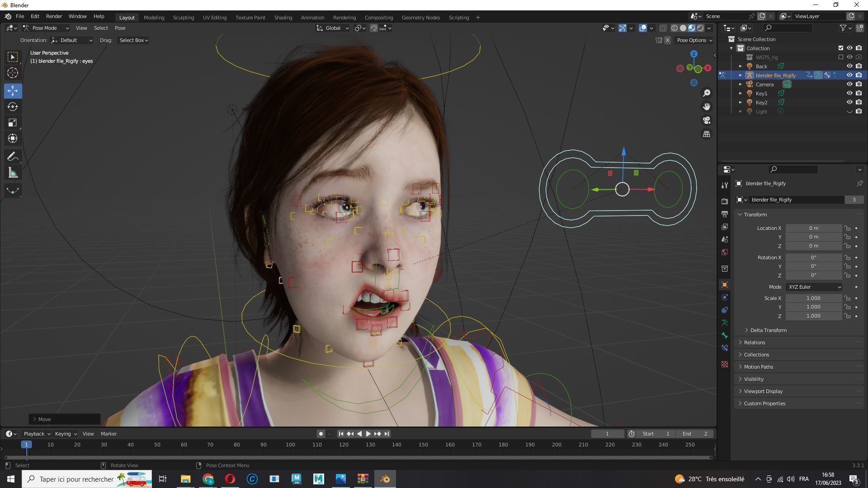The width and height of the screenshot is (868, 488).
Task: Open rotation Mode XYZ Euler dropdown
Action: click(x=814, y=287)
